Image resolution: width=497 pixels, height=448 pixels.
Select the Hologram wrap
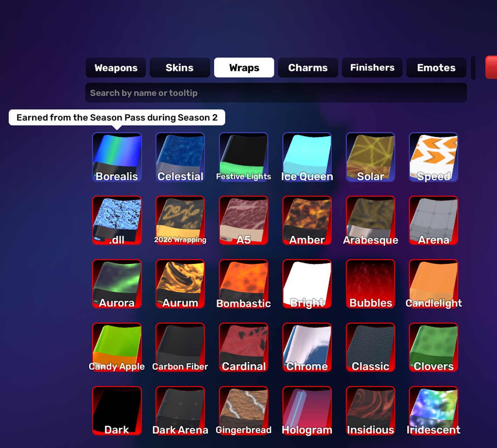click(307, 411)
